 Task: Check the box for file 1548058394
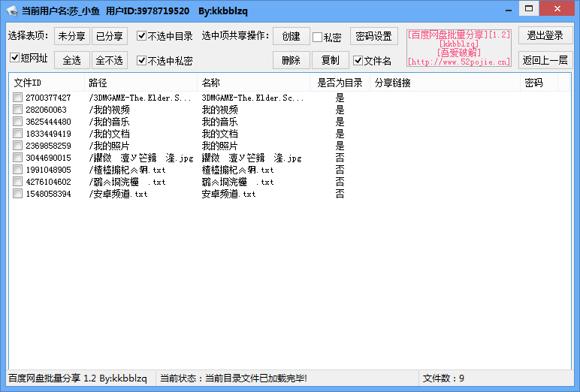coord(17,194)
